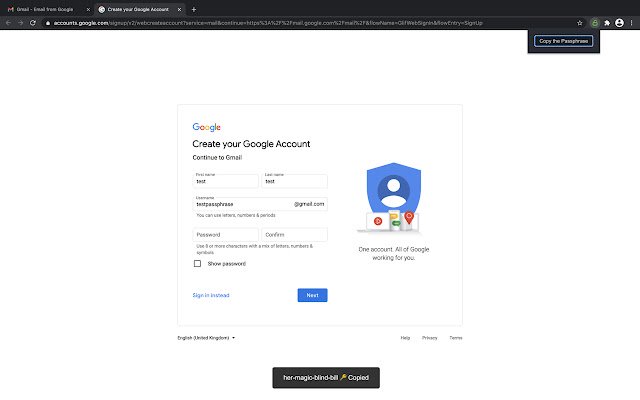
Task: Reload the page with the refresh icon
Action: [33, 22]
